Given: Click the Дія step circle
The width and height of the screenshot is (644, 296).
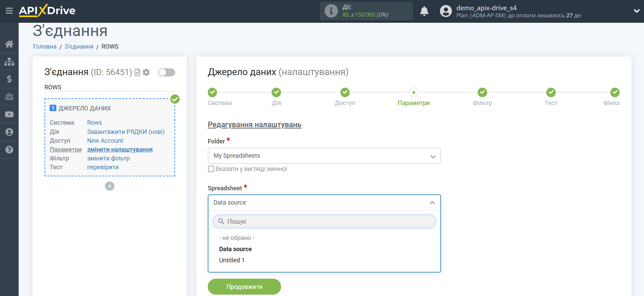Looking at the screenshot, I should coord(276,92).
